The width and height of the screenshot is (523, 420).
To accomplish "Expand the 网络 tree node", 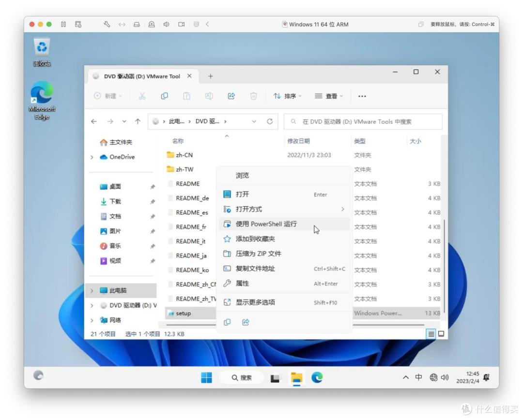I will (x=92, y=320).
